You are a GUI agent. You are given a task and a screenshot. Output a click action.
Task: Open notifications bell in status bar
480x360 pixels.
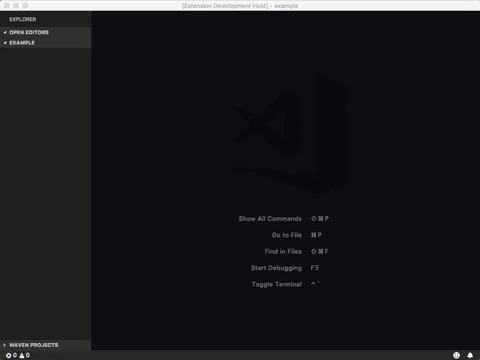(x=470, y=355)
